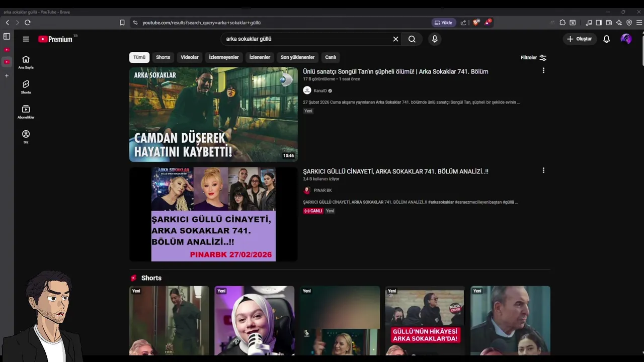This screenshot has height=362, width=644.
Task: Select the İzlenenler filter chip
Action: click(260, 57)
